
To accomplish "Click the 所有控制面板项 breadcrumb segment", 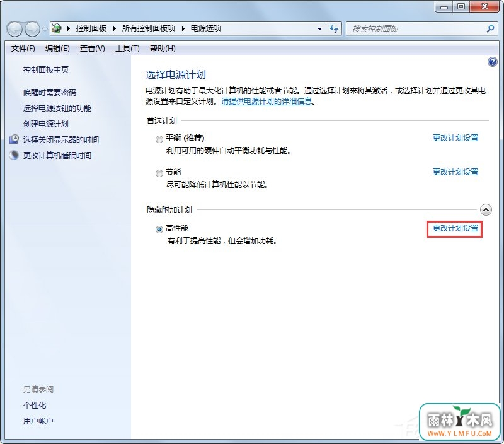I will (149, 28).
